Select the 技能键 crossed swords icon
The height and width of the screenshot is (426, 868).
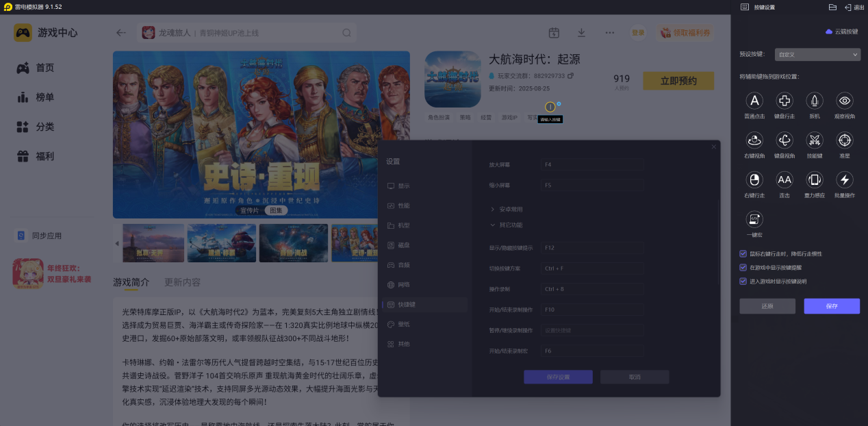coord(815,140)
